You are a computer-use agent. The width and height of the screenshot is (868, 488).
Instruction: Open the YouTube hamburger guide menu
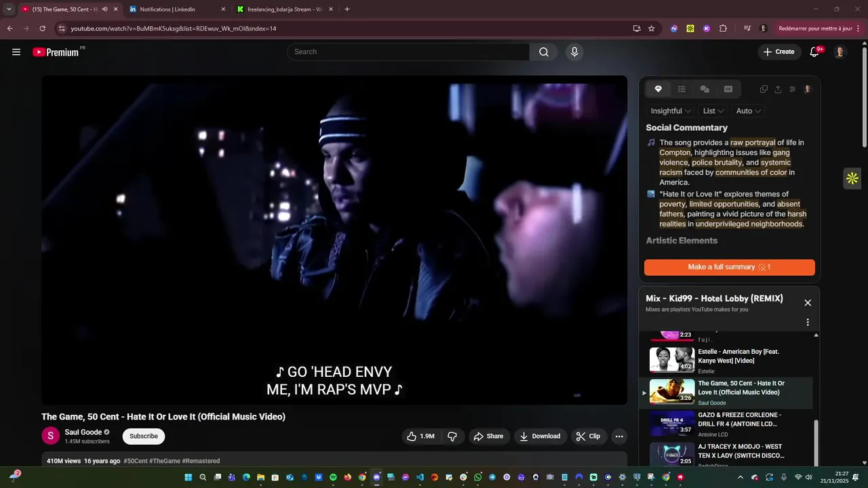16,52
